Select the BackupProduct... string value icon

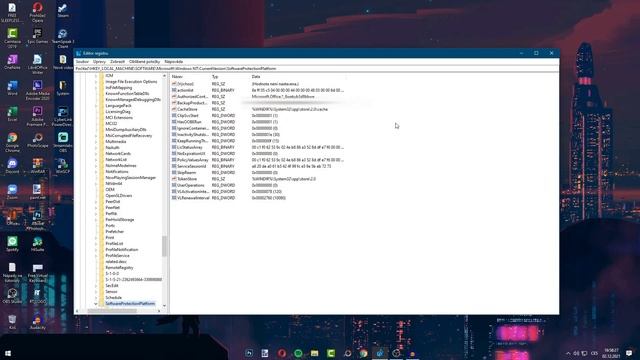click(174, 103)
